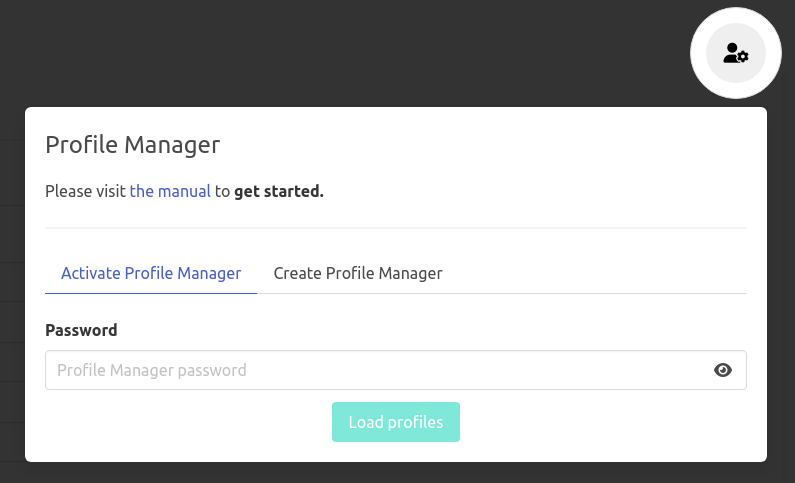This screenshot has width=795, height=483.
Task: Click the divider line below the intro text
Action: click(396, 228)
